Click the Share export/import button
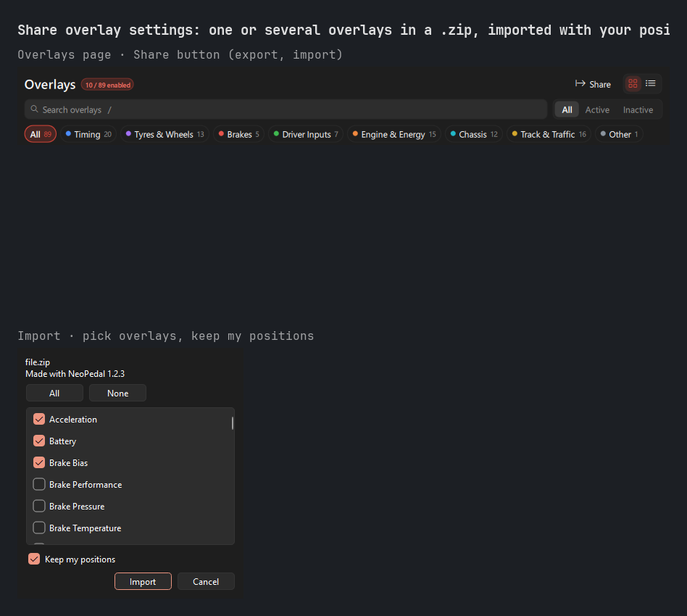Screen dimensions: 687x616 tap(593, 84)
